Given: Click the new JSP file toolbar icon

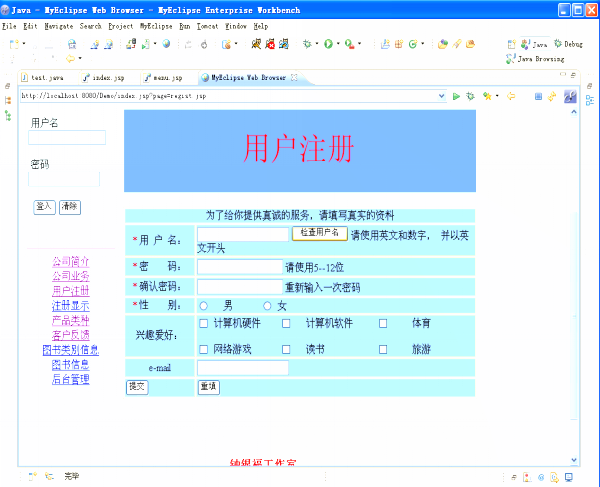Looking at the screenshot, I should (x=227, y=44).
